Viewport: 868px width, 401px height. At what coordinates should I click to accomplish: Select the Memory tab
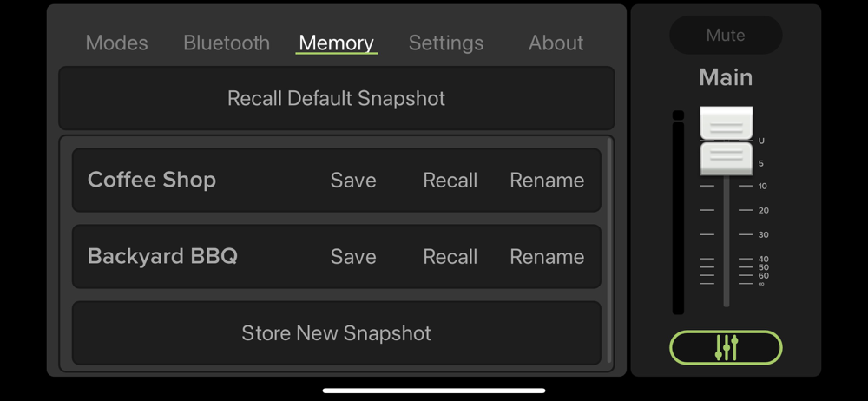click(337, 43)
